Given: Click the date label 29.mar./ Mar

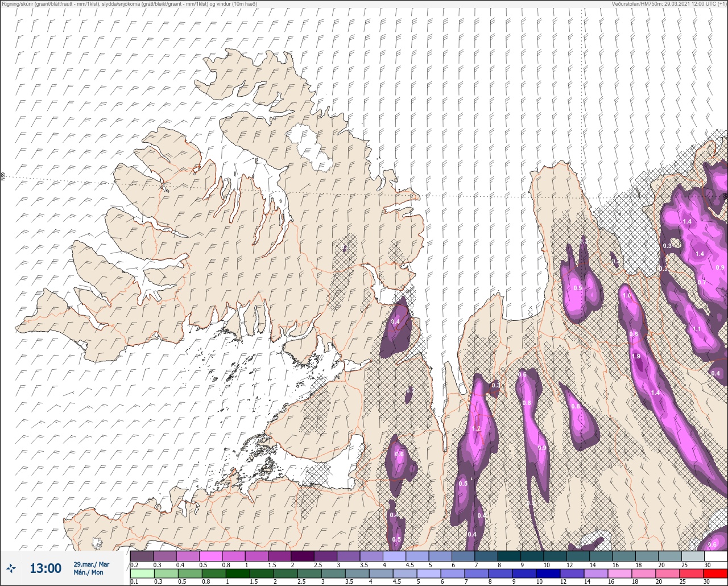Looking at the screenshot, I should 92,564.
